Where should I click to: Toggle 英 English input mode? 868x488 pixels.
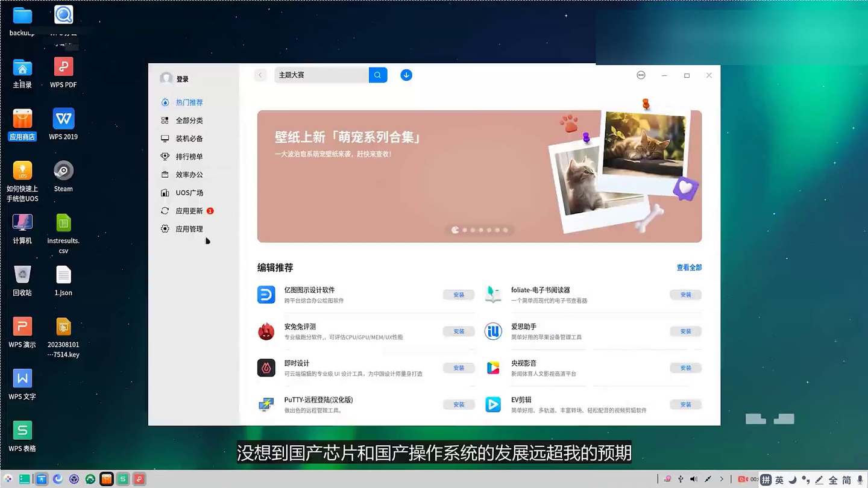[x=779, y=480]
